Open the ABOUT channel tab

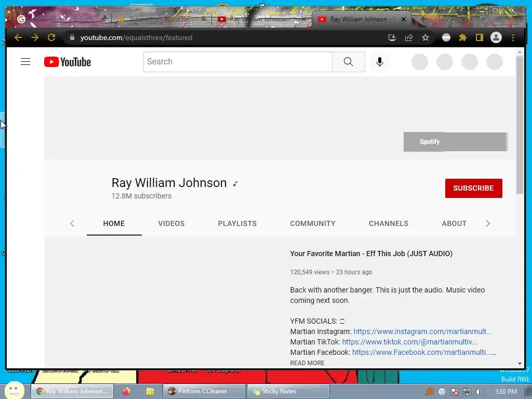pyautogui.click(x=454, y=223)
